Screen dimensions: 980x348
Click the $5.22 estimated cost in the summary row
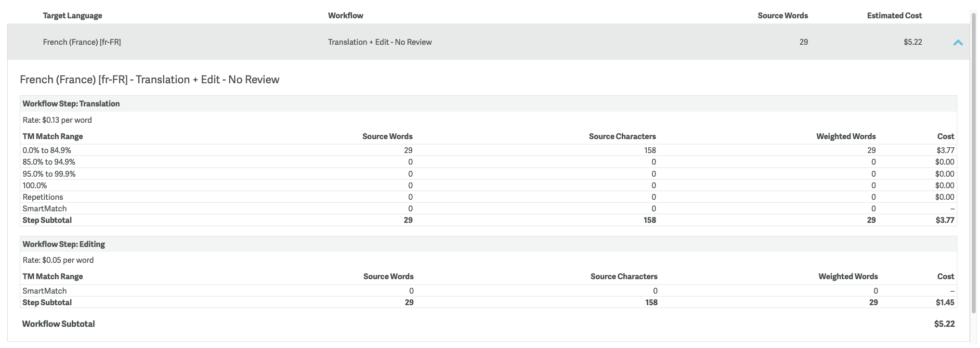click(x=913, y=42)
